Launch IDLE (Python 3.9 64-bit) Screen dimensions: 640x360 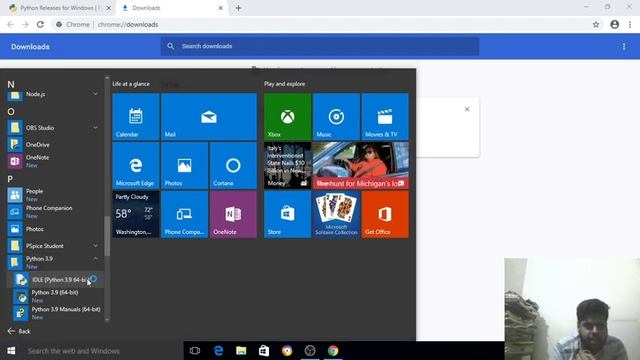(55, 280)
